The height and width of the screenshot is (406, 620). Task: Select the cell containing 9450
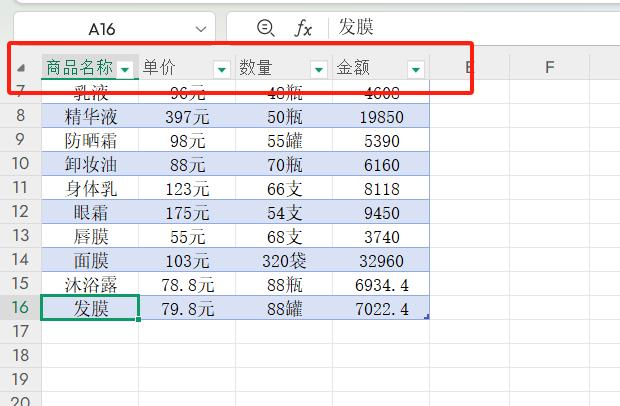[x=381, y=212]
